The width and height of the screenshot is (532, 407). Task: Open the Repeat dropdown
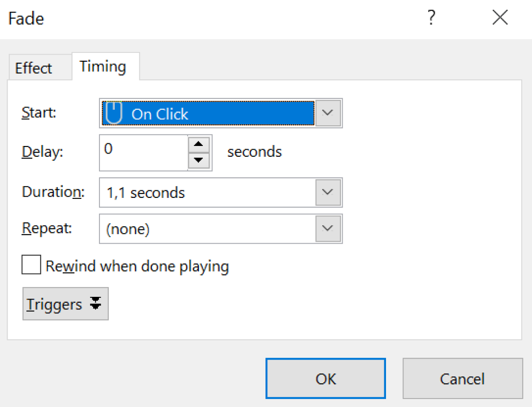click(x=327, y=229)
